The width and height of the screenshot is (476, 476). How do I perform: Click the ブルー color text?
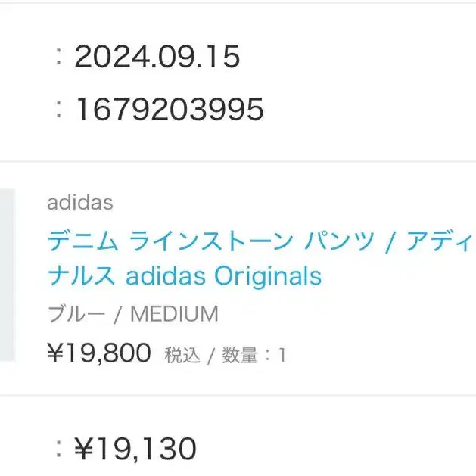(x=76, y=313)
